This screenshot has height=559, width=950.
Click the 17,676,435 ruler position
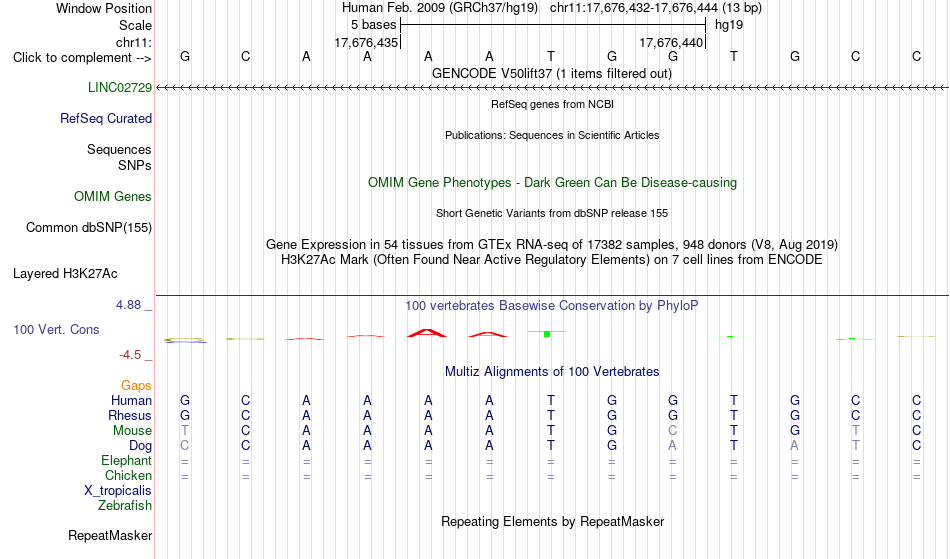pos(366,43)
